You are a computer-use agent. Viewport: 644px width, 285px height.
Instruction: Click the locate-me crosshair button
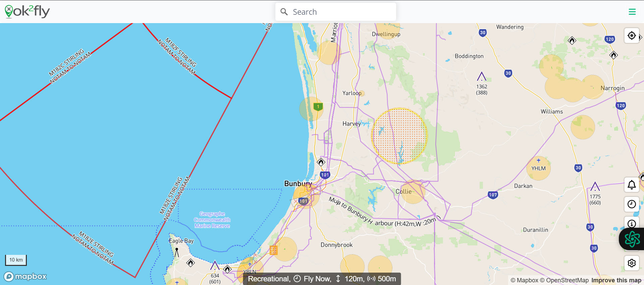(632, 35)
